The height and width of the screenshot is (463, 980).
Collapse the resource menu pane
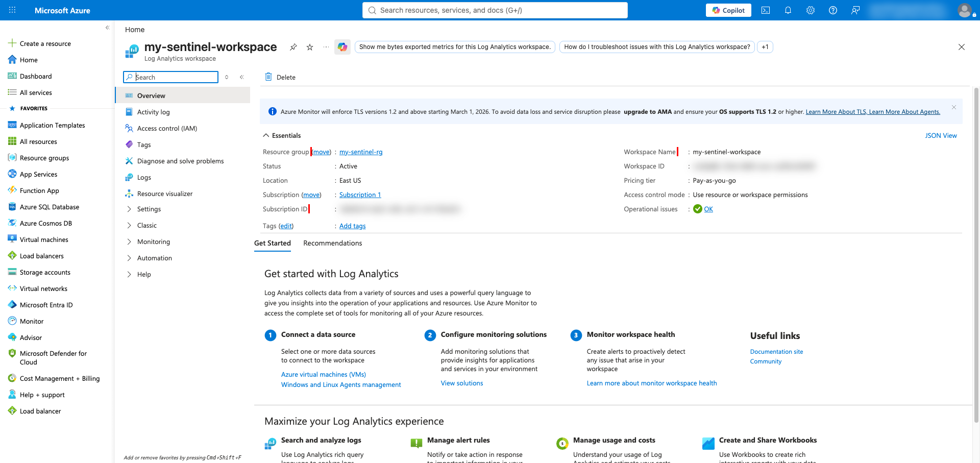click(x=242, y=77)
